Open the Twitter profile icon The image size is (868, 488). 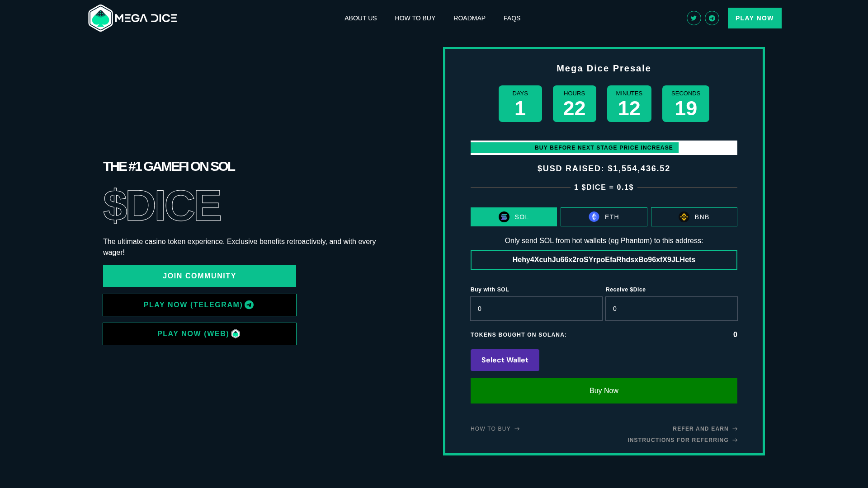694,18
